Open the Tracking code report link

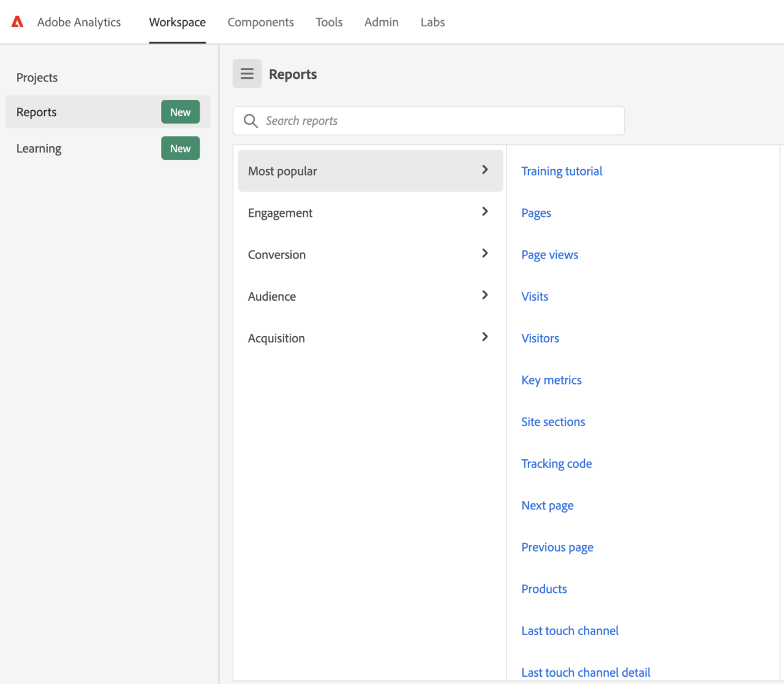pos(556,464)
